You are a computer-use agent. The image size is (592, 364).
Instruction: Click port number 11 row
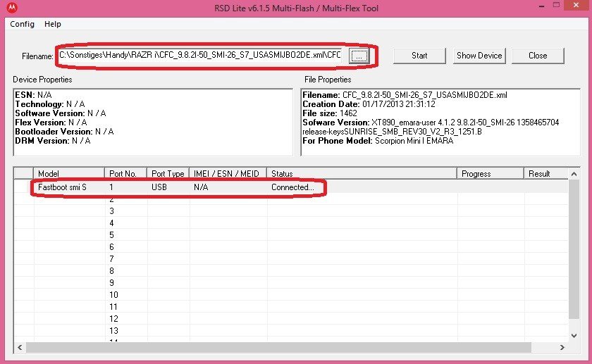point(290,307)
